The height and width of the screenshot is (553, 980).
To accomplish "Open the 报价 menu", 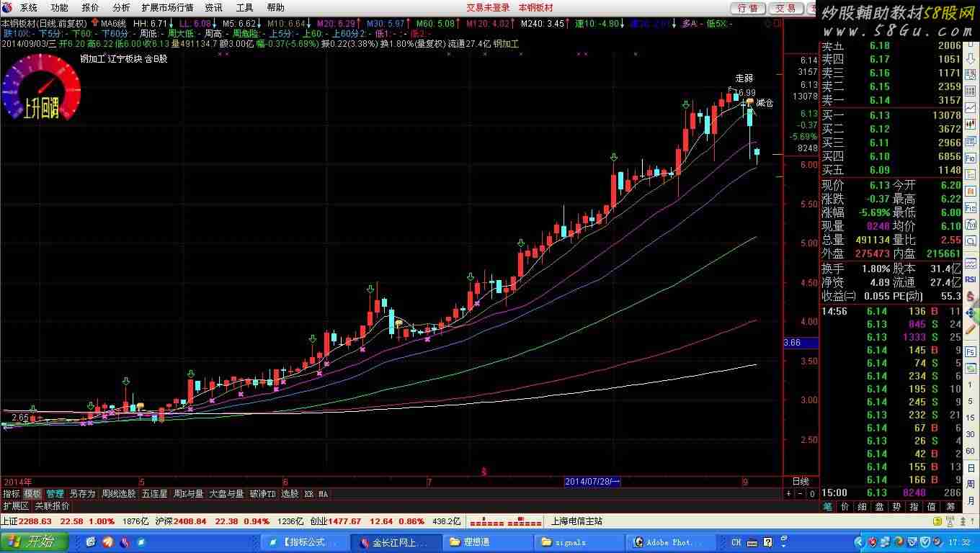I will 91,7.
